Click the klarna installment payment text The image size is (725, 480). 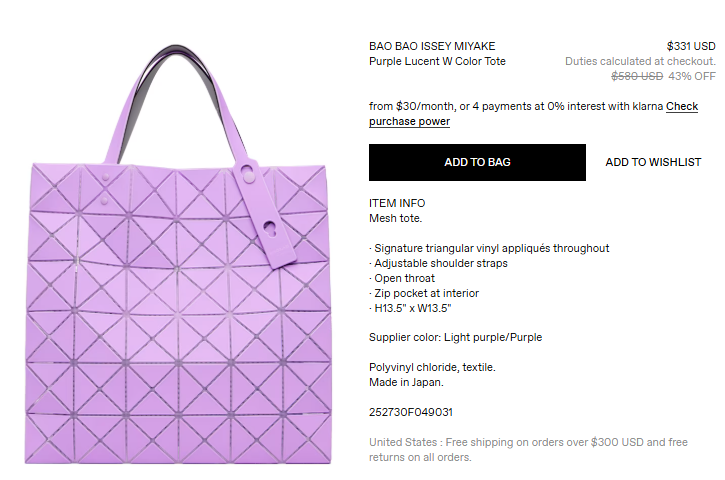pos(515,107)
